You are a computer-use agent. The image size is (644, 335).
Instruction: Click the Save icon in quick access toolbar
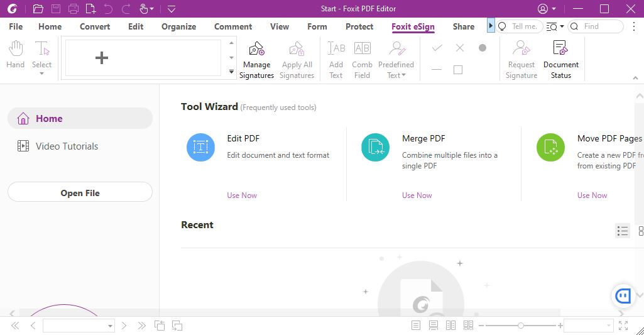(x=55, y=9)
